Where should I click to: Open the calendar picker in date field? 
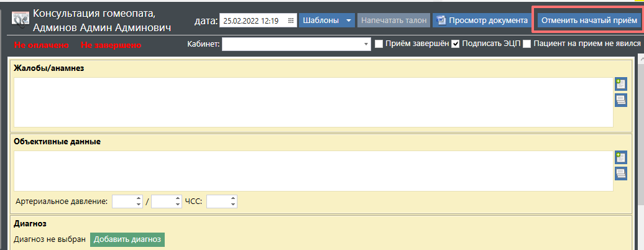(290, 21)
